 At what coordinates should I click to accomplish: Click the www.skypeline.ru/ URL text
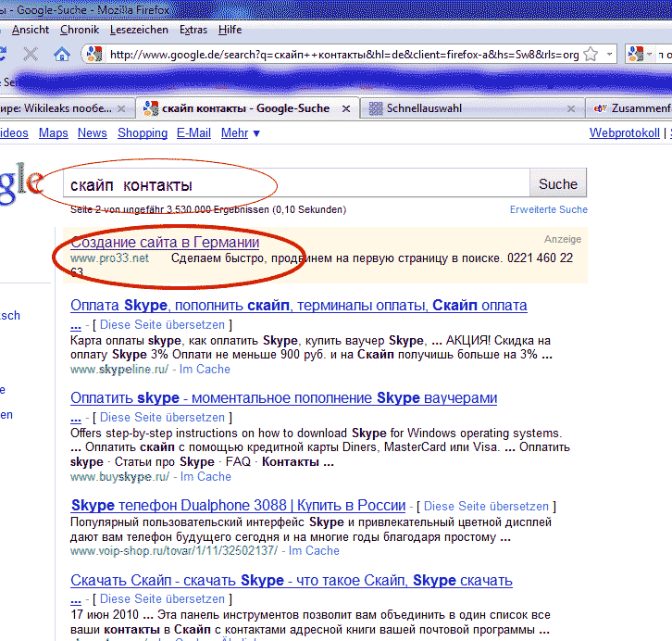(119, 370)
